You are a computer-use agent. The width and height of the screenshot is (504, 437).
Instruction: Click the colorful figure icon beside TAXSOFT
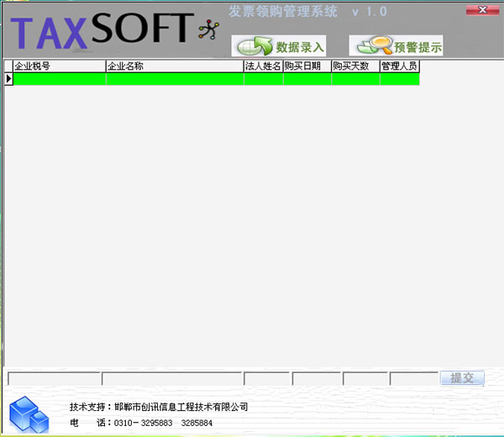coord(207,30)
